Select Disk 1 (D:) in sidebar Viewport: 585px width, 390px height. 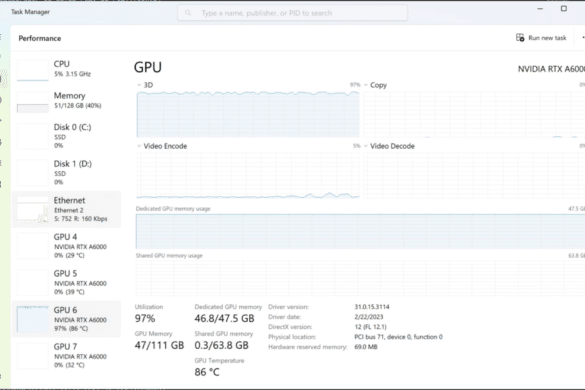coord(66,172)
